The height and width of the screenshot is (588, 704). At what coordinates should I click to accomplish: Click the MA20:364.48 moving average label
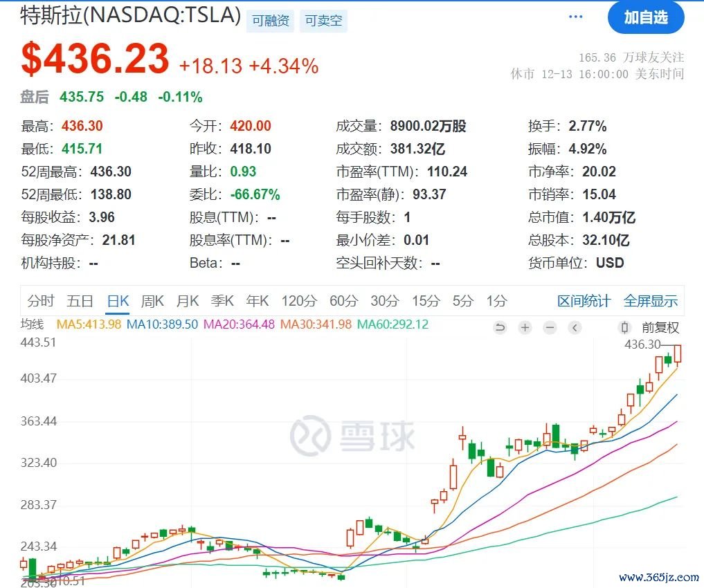[x=239, y=324]
